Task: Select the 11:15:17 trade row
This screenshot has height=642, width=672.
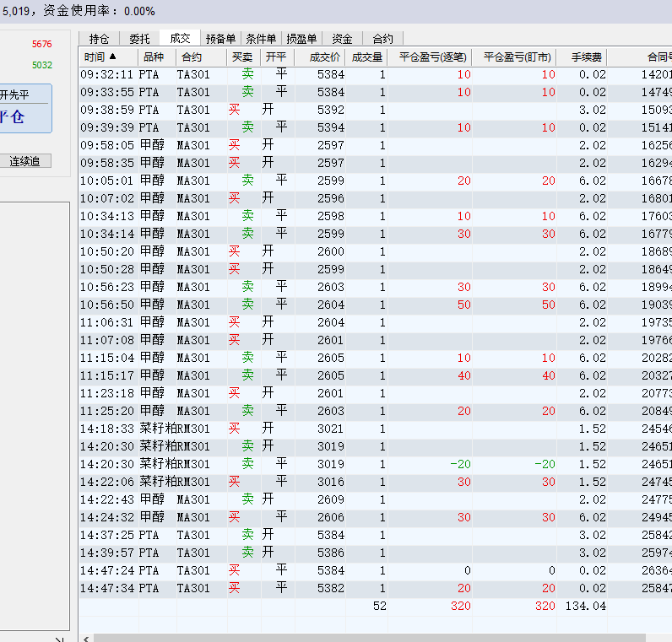Action: tap(376, 375)
